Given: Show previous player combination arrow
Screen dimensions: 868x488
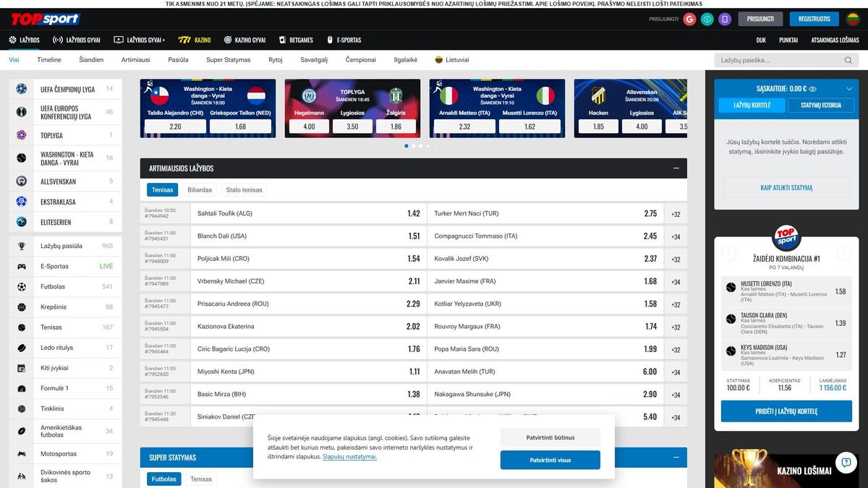Looking at the screenshot, I should (x=729, y=254).
